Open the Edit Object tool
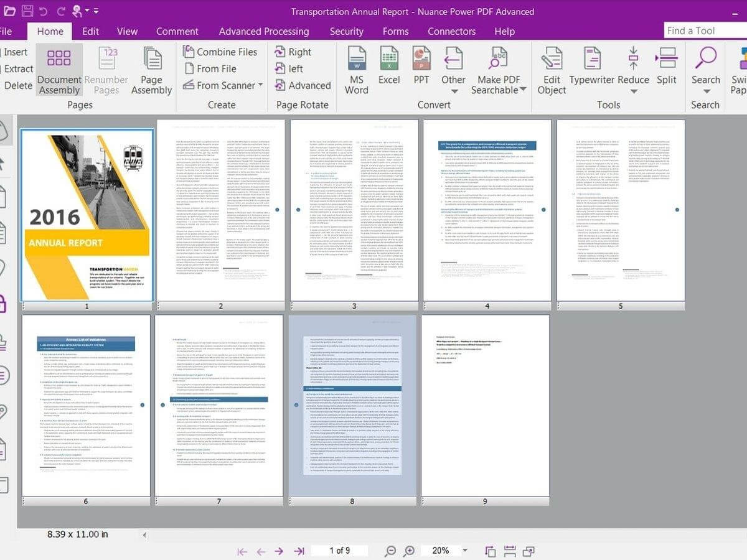Viewport: 747px width, 560px height. click(550, 70)
